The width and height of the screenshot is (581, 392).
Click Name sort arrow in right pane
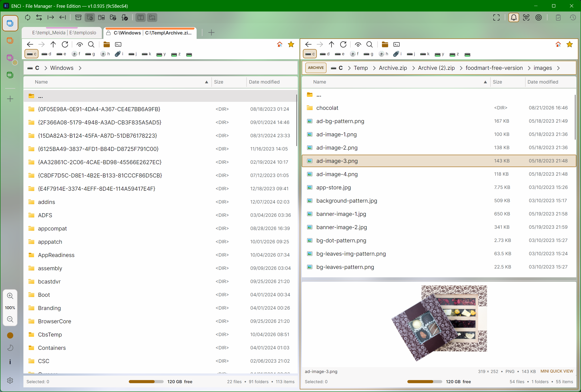[x=485, y=82]
